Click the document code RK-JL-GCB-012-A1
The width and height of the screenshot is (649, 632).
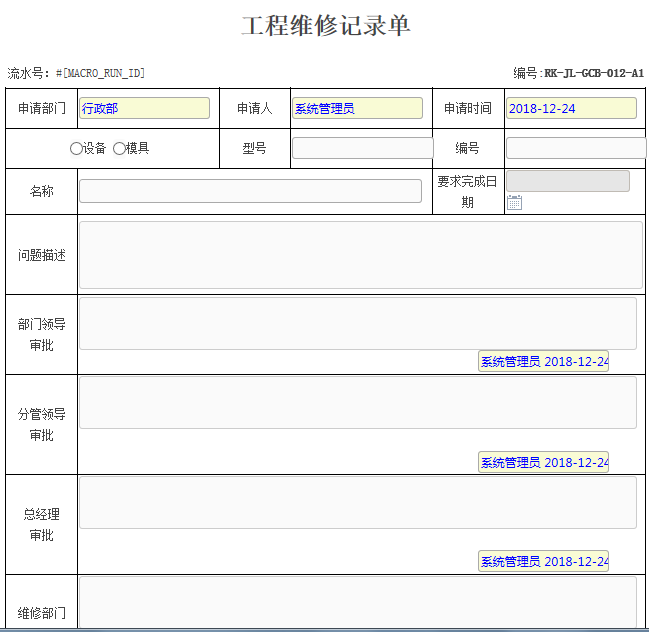(x=594, y=73)
